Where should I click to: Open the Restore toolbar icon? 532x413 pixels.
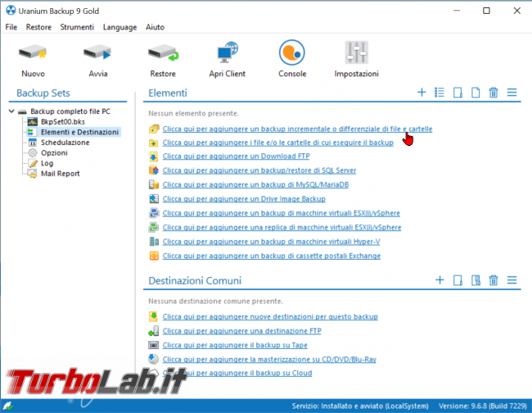tap(163, 53)
